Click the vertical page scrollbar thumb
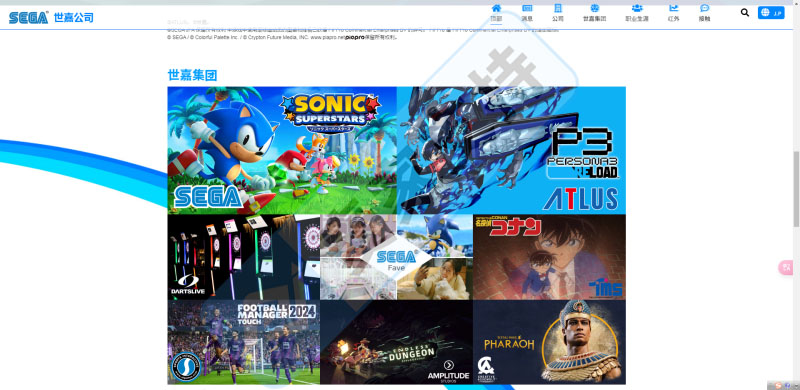Viewport: 800px width, 390px height. pyautogui.click(x=796, y=189)
